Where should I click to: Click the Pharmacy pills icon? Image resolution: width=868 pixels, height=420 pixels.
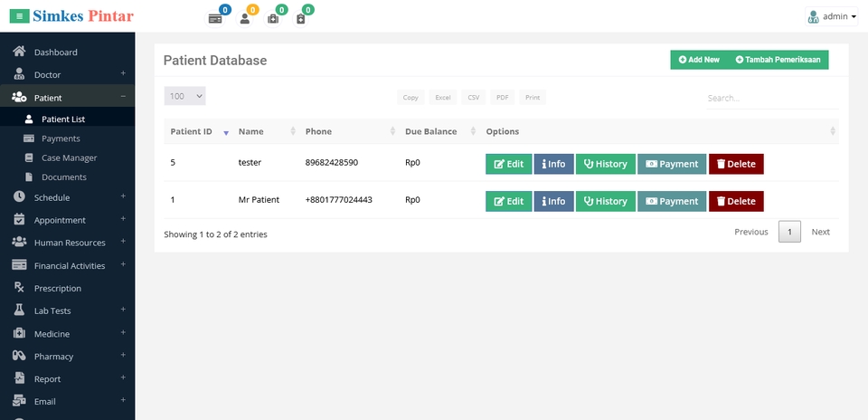[19, 356]
